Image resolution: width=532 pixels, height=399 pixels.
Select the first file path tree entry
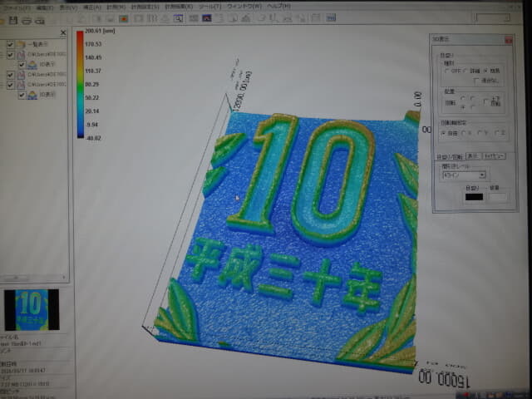pos(47,54)
